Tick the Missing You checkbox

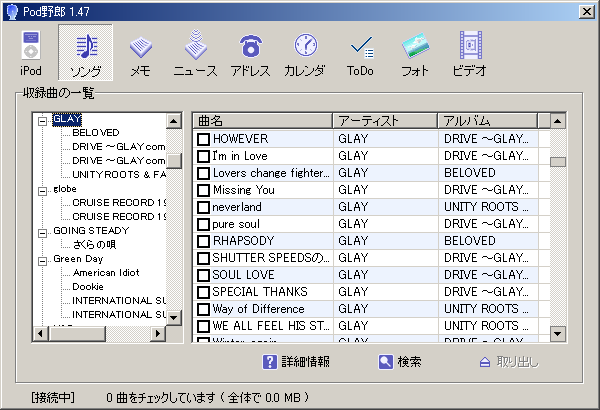point(203,190)
